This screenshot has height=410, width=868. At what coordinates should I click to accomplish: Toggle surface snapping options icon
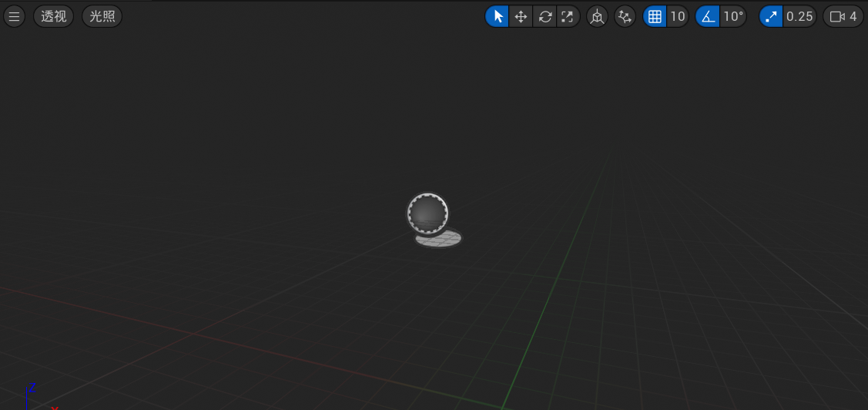pyautogui.click(x=625, y=17)
